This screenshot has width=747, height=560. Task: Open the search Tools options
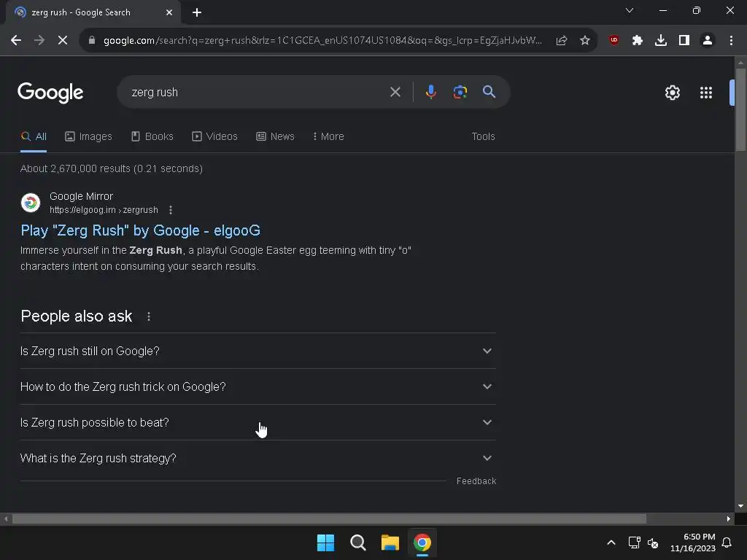pyautogui.click(x=483, y=136)
